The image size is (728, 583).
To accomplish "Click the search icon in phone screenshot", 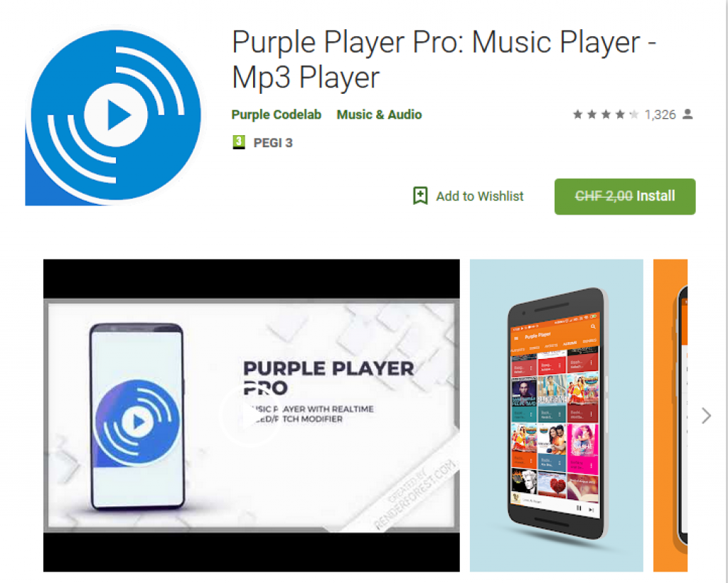I will [x=593, y=327].
